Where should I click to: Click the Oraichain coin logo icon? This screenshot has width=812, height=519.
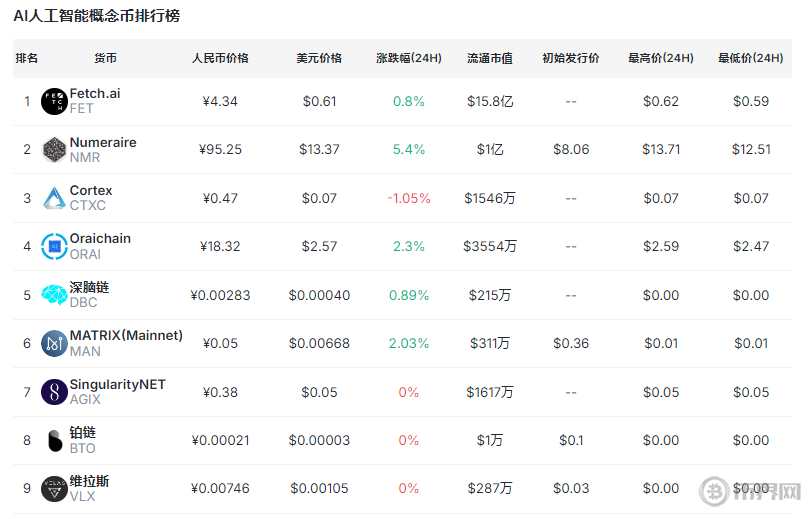click(54, 246)
